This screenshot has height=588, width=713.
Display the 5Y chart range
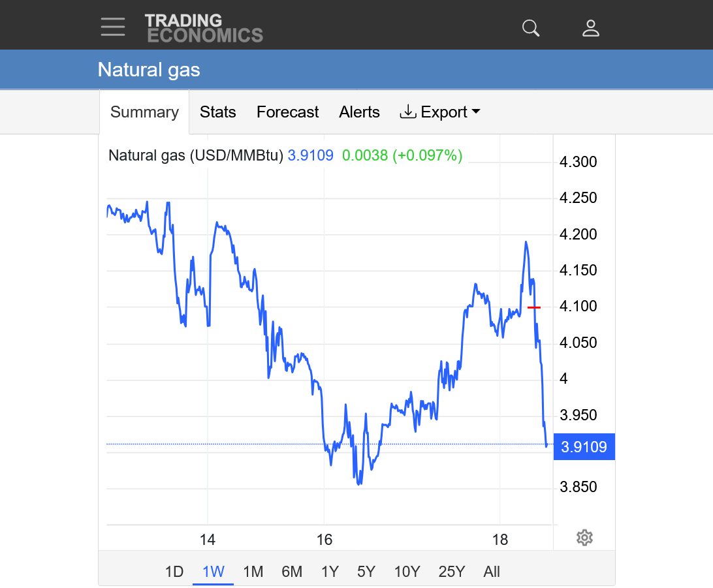pos(366,572)
